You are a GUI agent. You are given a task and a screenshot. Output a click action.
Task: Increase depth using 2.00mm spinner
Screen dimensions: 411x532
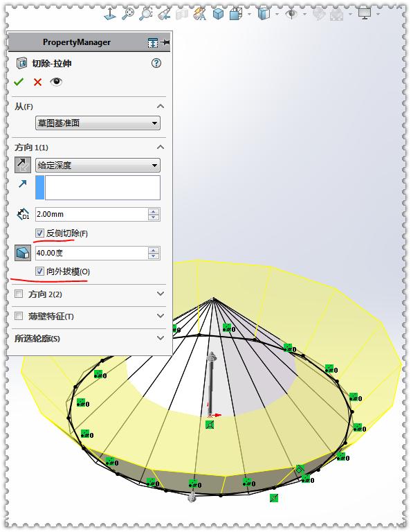pyautogui.click(x=154, y=211)
